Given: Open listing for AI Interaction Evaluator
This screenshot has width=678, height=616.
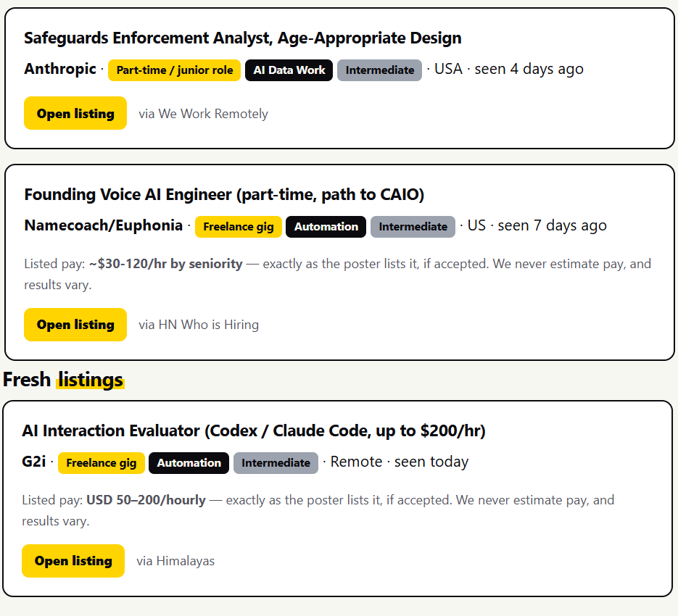Looking at the screenshot, I should point(73,561).
